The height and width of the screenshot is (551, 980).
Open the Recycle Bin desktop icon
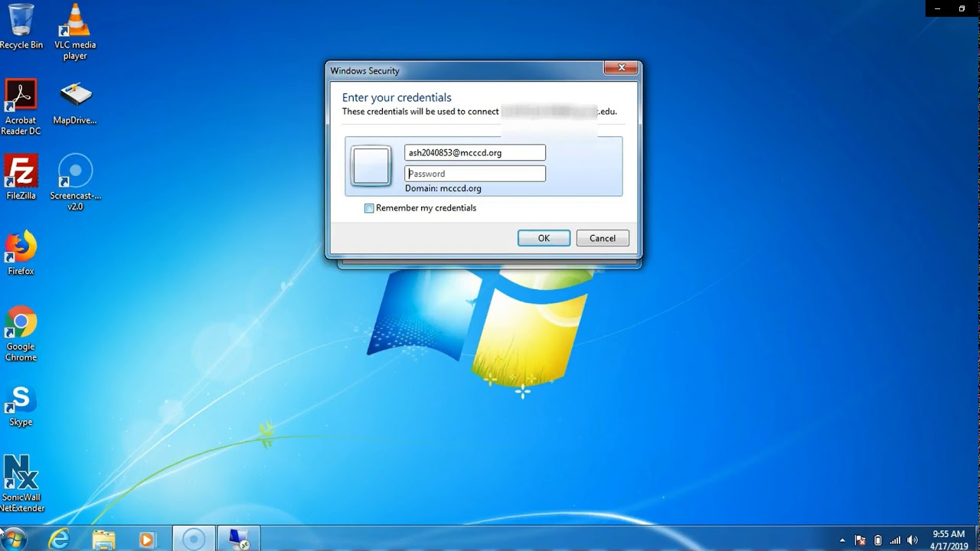(21, 27)
